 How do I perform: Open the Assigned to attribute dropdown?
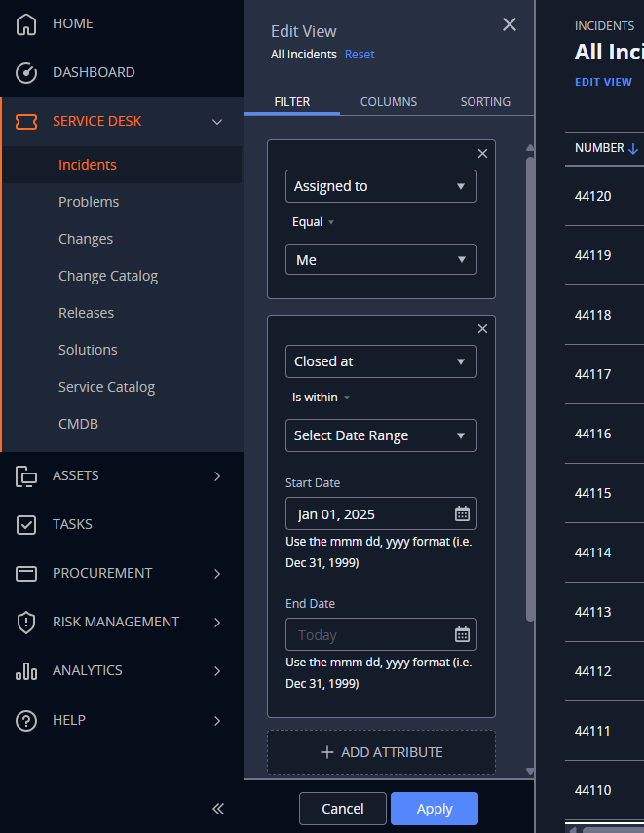point(381,186)
